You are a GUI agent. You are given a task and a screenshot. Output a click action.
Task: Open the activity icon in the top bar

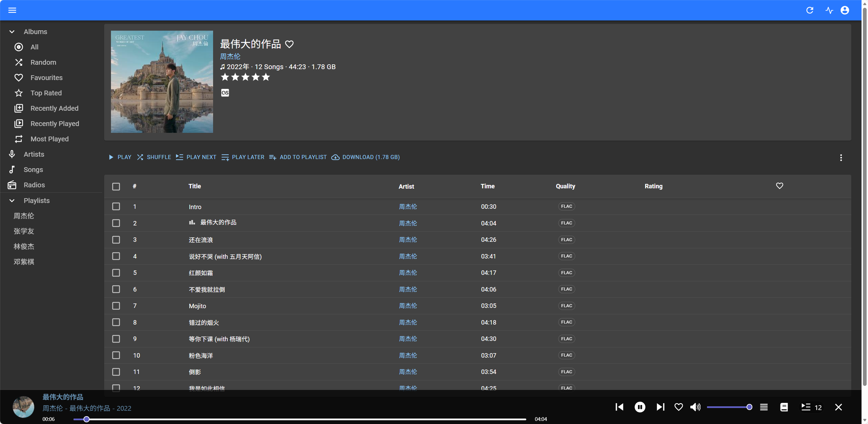tap(829, 10)
